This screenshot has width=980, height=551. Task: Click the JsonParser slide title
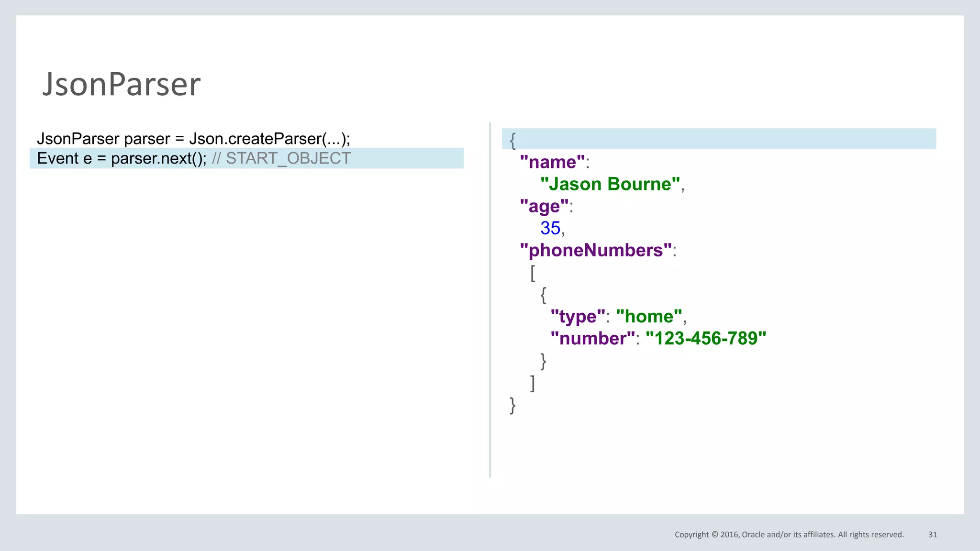[121, 84]
